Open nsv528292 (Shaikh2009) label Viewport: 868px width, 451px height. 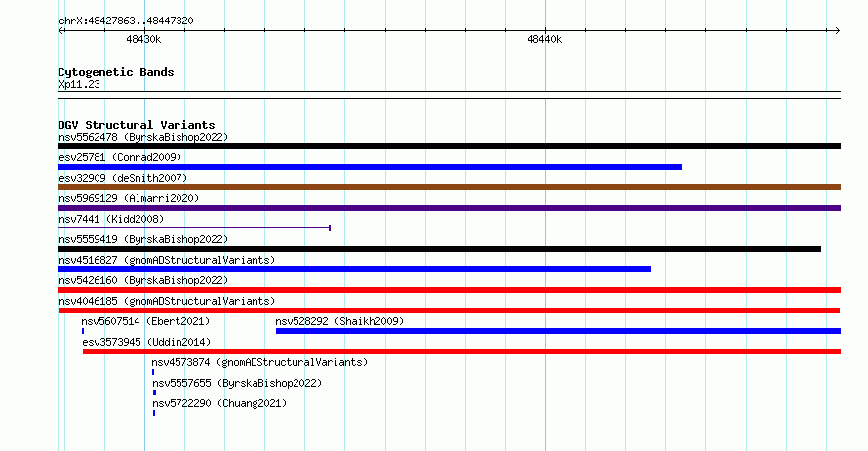point(339,321)
